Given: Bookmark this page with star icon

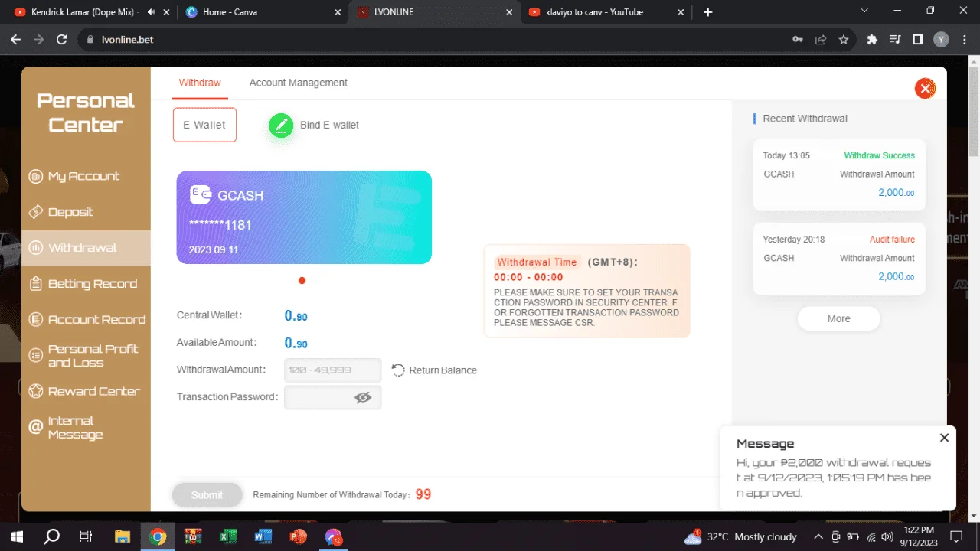Looking at the screenshot, I should pos(843,40).
